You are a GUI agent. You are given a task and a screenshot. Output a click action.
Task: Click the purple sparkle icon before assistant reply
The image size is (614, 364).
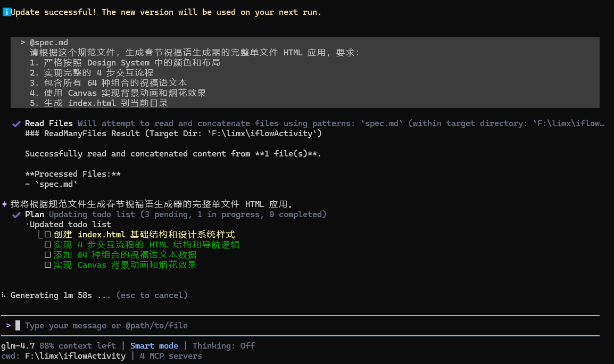[4, 204]
